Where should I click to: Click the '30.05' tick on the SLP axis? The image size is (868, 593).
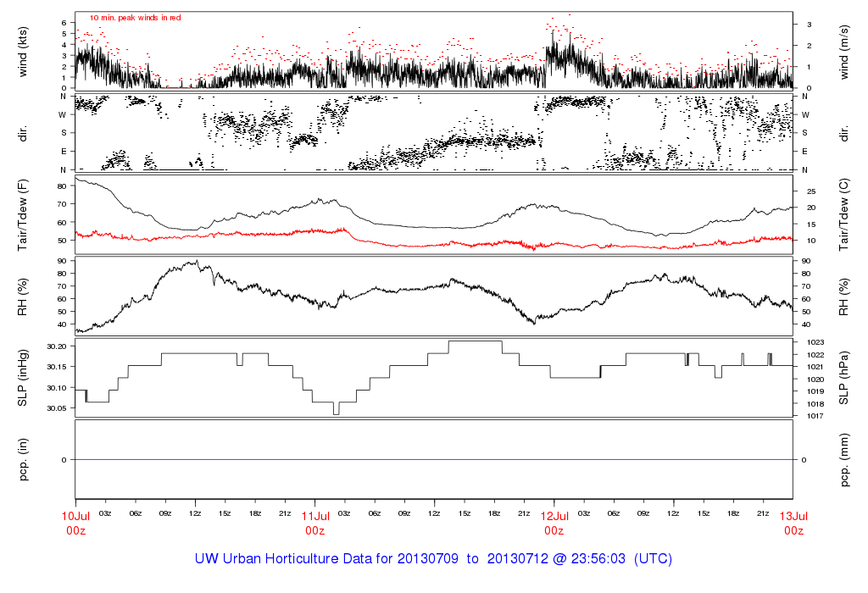pyautogui.click(x=57, y=408)
